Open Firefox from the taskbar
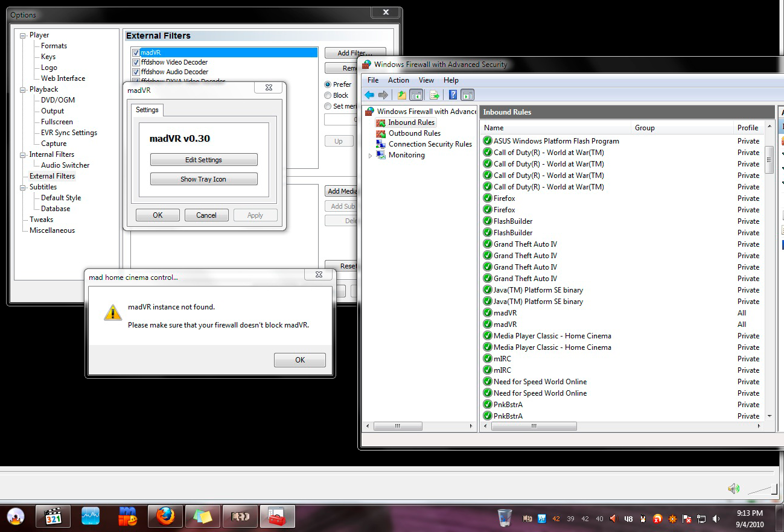 click(x=165, y=516)
